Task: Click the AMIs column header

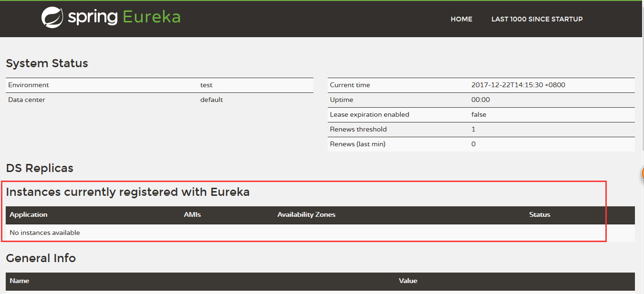Action: 192,215
